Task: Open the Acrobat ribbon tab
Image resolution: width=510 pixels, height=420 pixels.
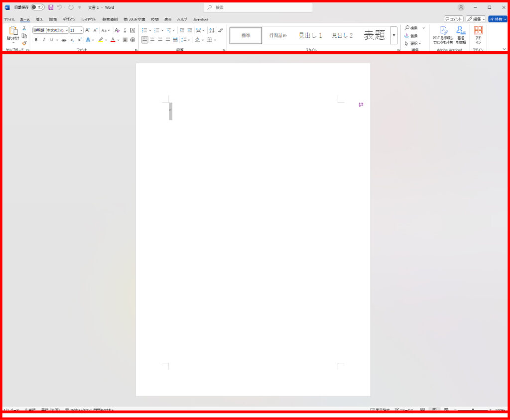Action: tap(201, 19)
